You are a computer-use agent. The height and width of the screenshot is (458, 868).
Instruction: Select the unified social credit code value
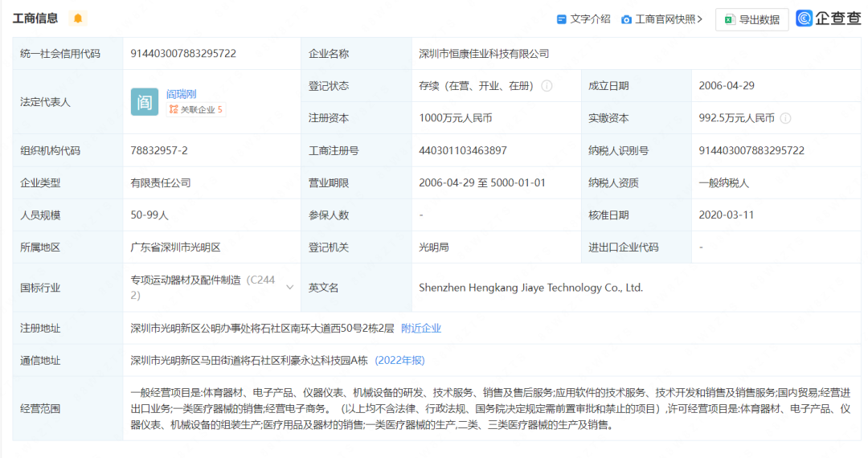coord(183,54)
